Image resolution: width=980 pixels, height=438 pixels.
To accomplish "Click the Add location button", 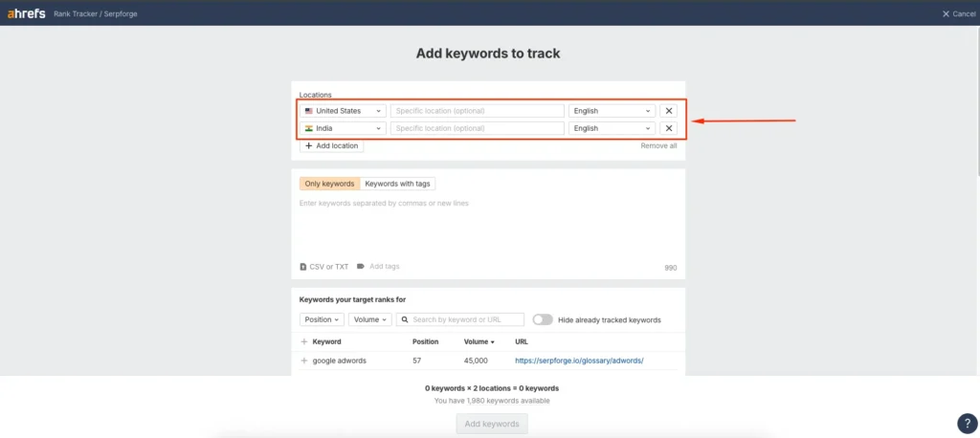I will click(x=331, y=146).
